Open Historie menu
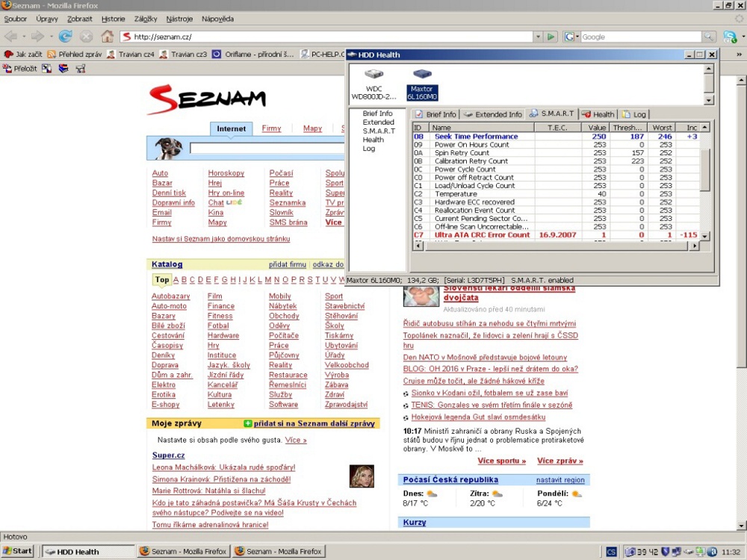 [x=113, y=19]
